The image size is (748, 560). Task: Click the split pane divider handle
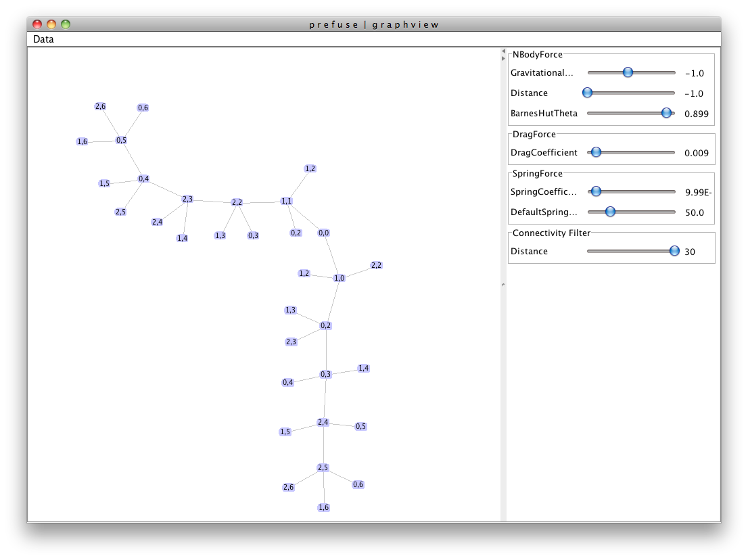point(503,285)
